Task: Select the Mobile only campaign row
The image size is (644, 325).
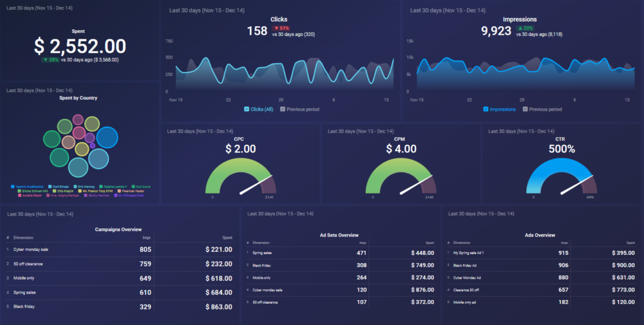Action: pyautogui.click(x=120, y=278)
